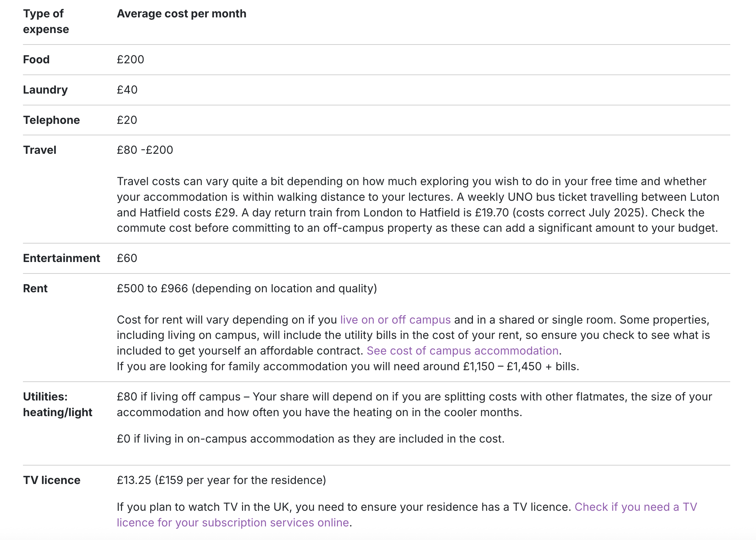Select the Travel row label

coord(40,150)
